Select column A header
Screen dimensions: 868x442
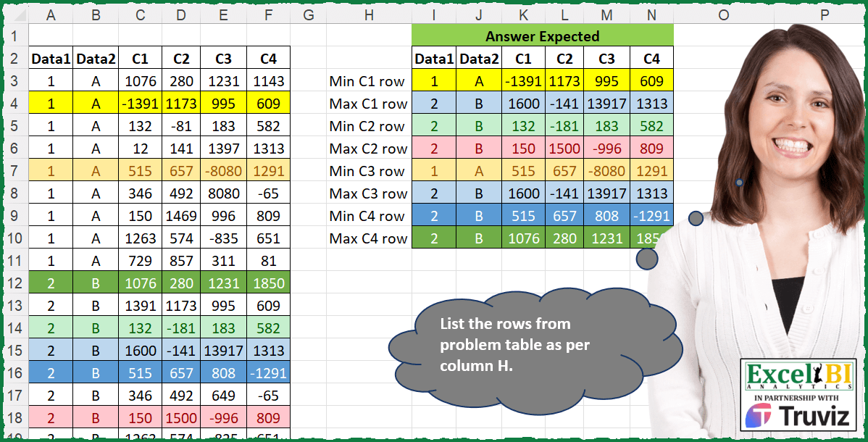(x=51, y=15)
